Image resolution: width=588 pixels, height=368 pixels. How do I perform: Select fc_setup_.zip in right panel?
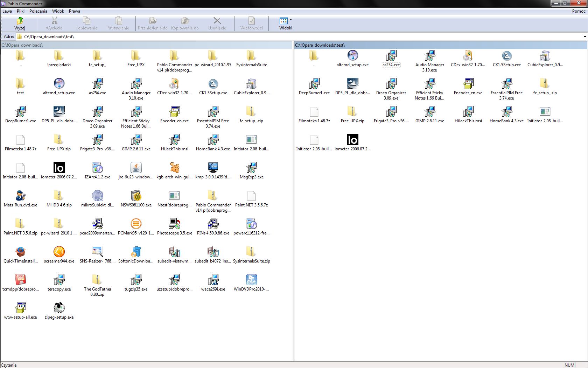click(x=545, y=87)
